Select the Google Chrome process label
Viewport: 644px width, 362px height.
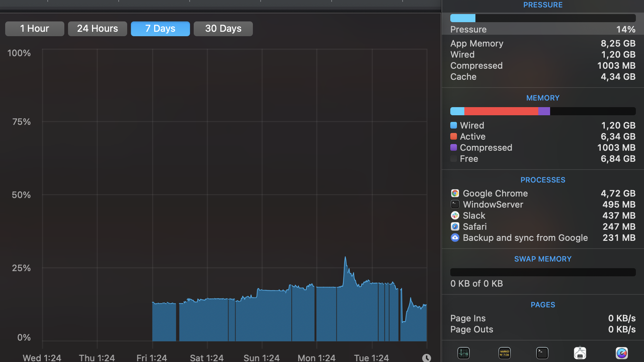pyautogui.click(x=495, y=193)
